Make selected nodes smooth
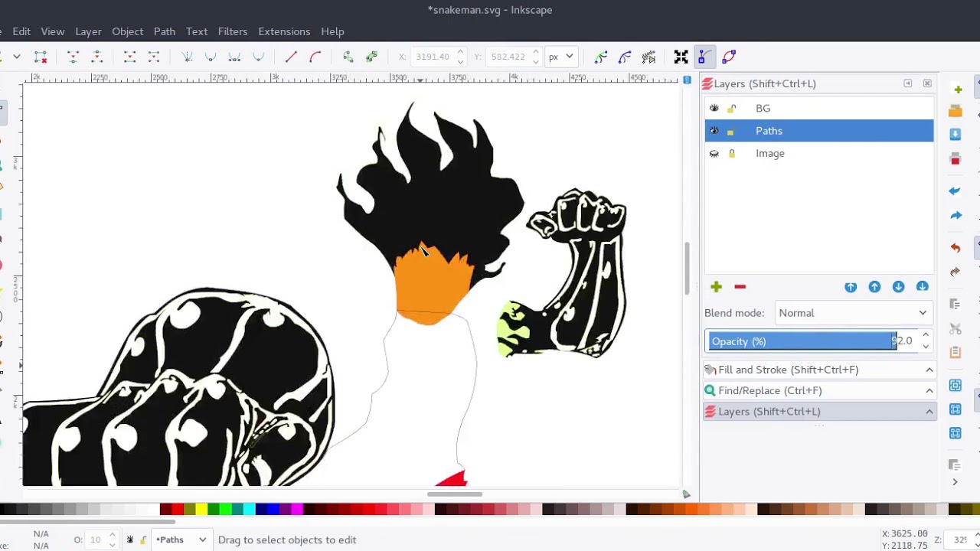Viewport: 980px width, 551px height. coord(211,57)
